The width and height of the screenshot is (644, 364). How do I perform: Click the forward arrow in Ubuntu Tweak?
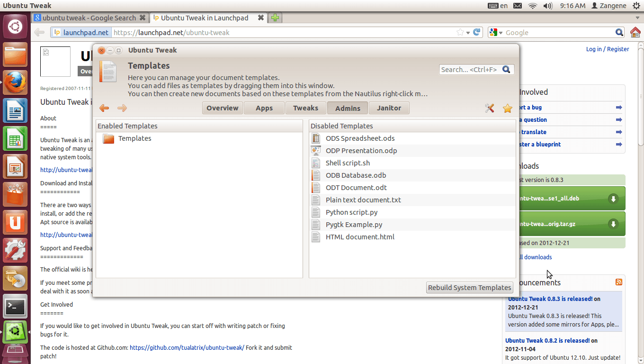(122, 108)
